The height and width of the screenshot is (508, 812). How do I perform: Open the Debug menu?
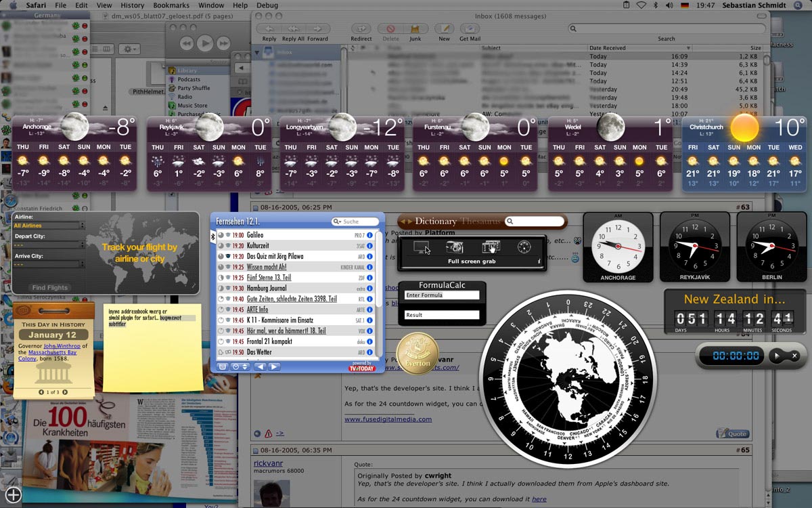(x=267, y=5)
